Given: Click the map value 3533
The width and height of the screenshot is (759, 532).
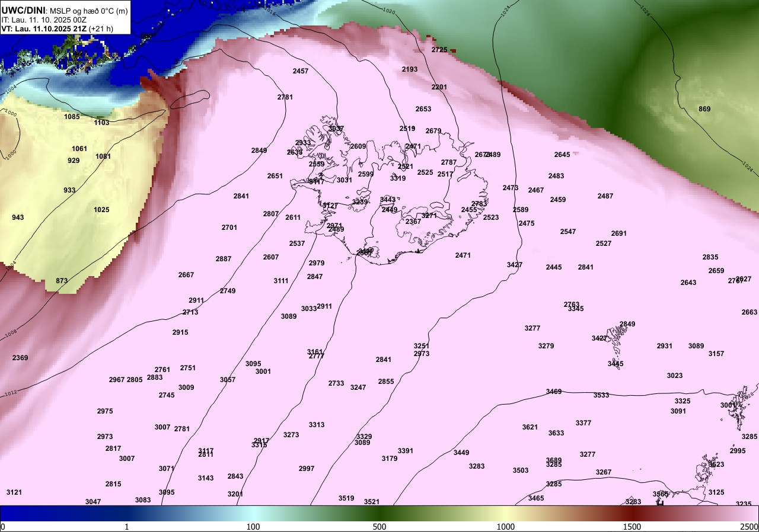Looking at the screenshot, I should tap(601, 395).
